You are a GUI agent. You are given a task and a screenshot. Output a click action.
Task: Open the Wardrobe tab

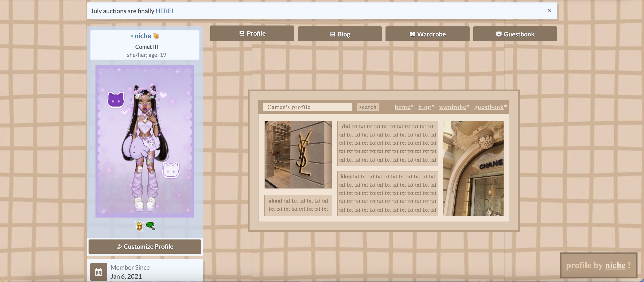427,34
